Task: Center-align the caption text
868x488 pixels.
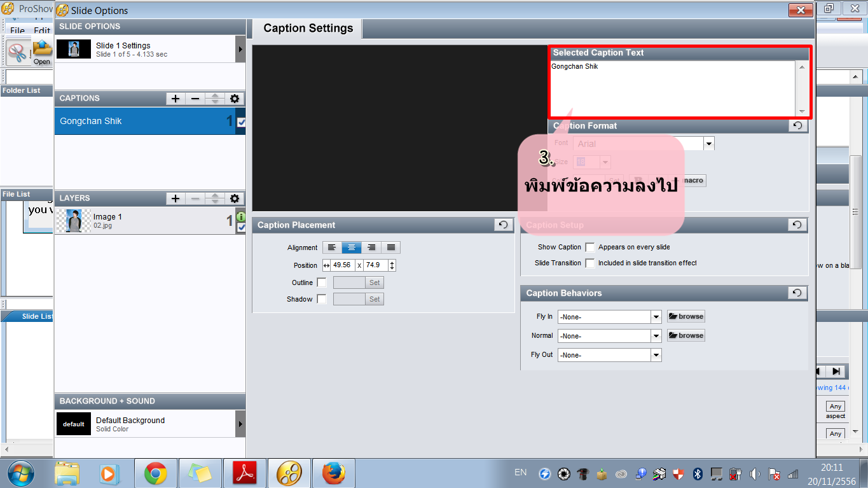Action: 352,247
